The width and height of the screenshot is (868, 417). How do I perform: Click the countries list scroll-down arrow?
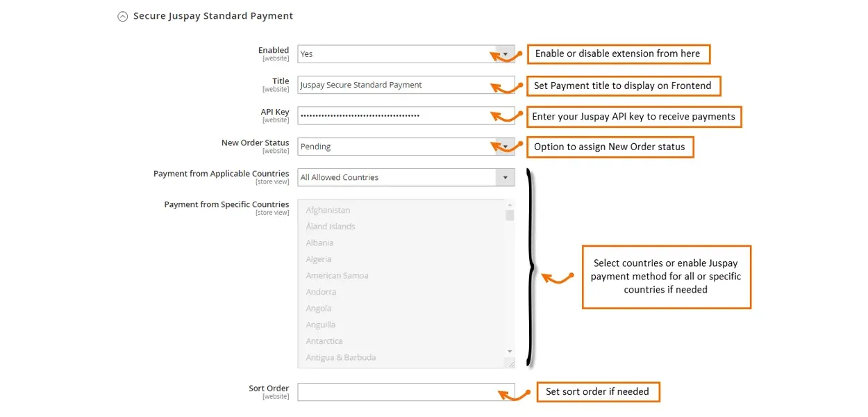(510, 352)
